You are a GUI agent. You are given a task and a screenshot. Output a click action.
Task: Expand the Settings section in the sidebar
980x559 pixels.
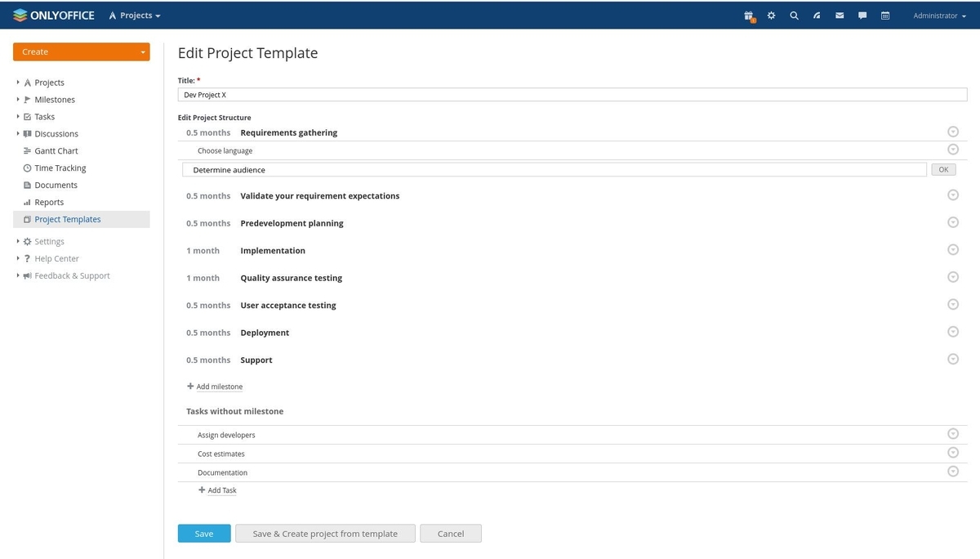[47, 241]
